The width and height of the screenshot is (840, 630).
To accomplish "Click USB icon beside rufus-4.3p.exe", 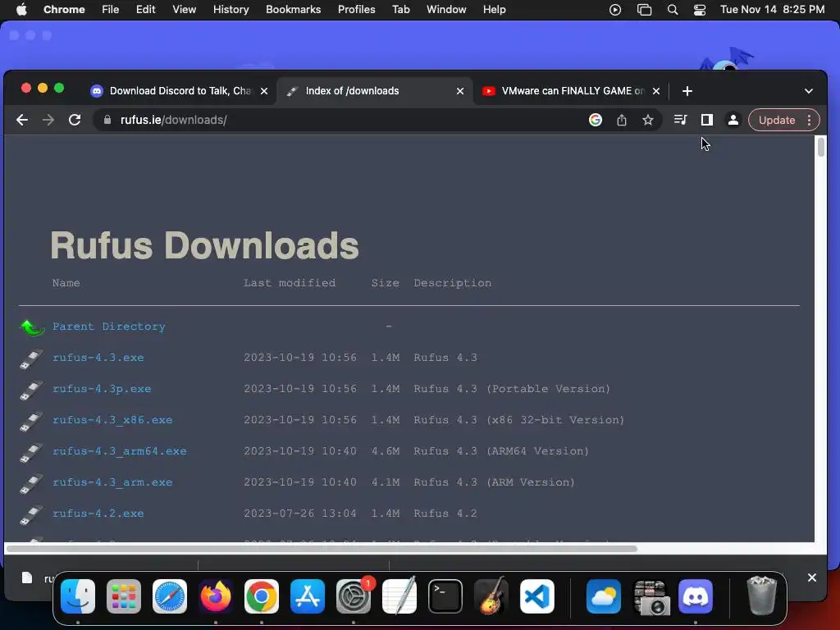I will click(x=31, y=390).
